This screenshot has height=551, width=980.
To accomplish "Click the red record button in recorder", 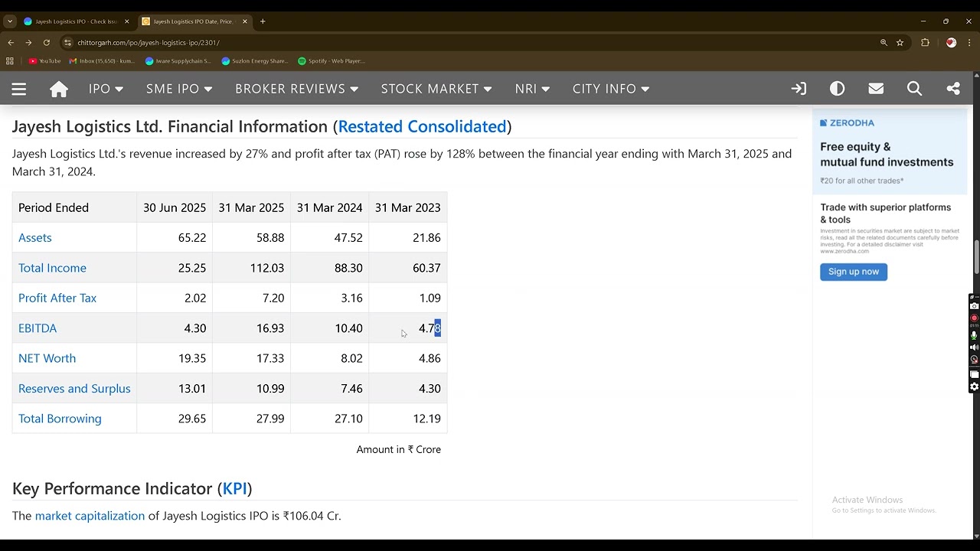I will [x=974, y=318].
